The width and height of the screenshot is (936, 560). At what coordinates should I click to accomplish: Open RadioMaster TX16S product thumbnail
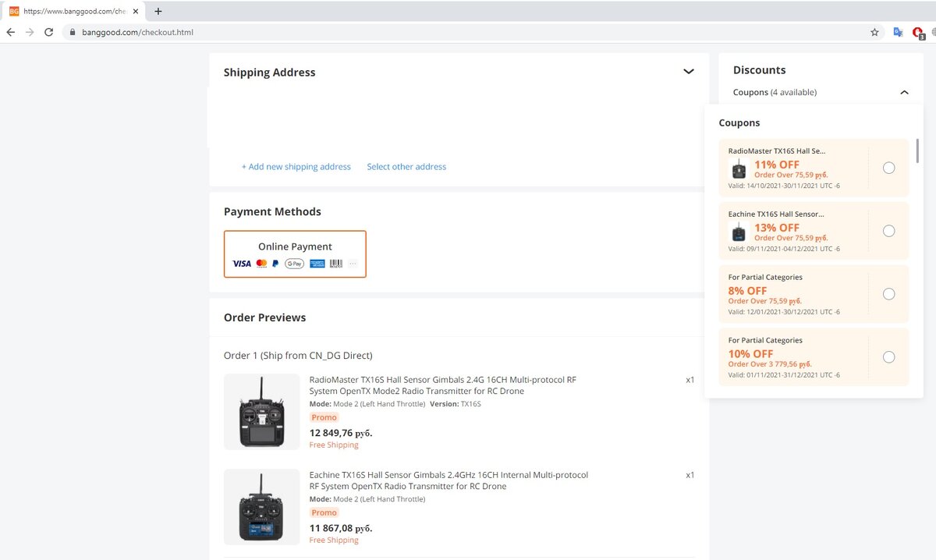coord(262,412)
